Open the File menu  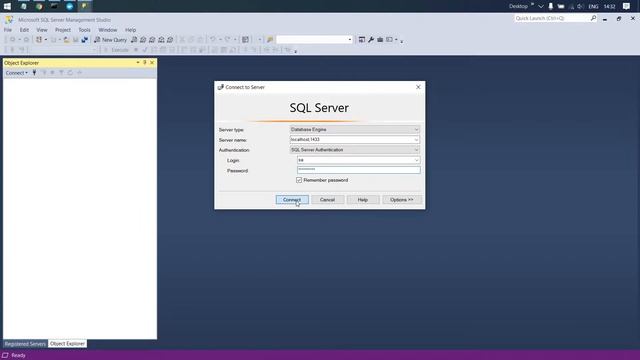[8, 30]
